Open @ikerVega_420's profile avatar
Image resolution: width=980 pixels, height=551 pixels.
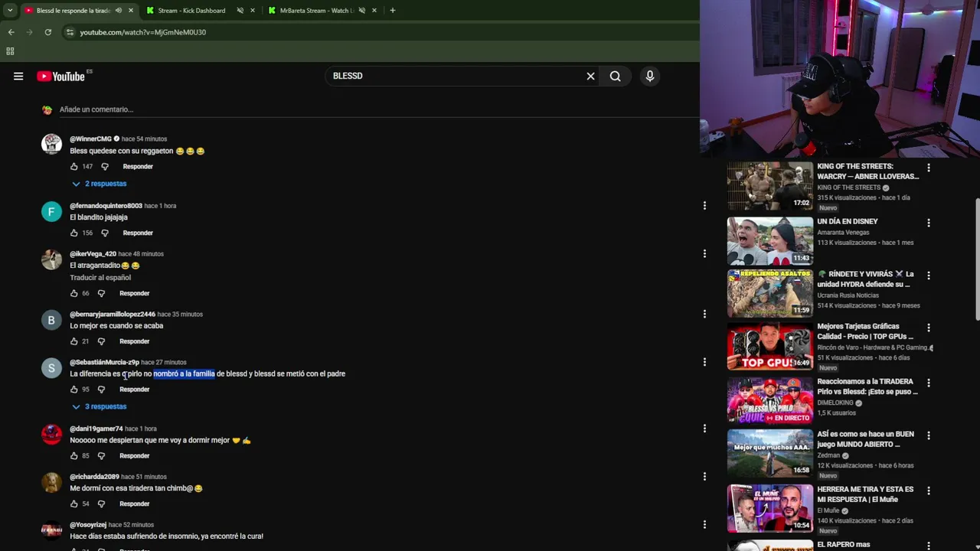(51, 259)
